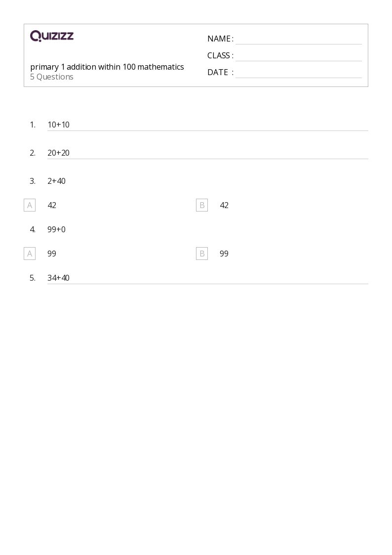Click the question text '99+0'

pos(56,229)
